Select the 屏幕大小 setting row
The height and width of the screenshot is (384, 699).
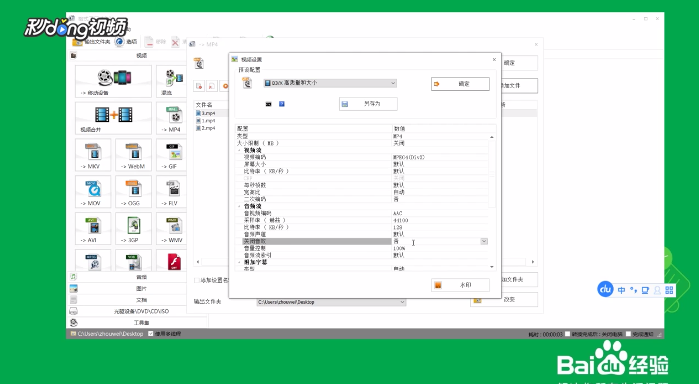pyautogui.click(x=362, y=164)
